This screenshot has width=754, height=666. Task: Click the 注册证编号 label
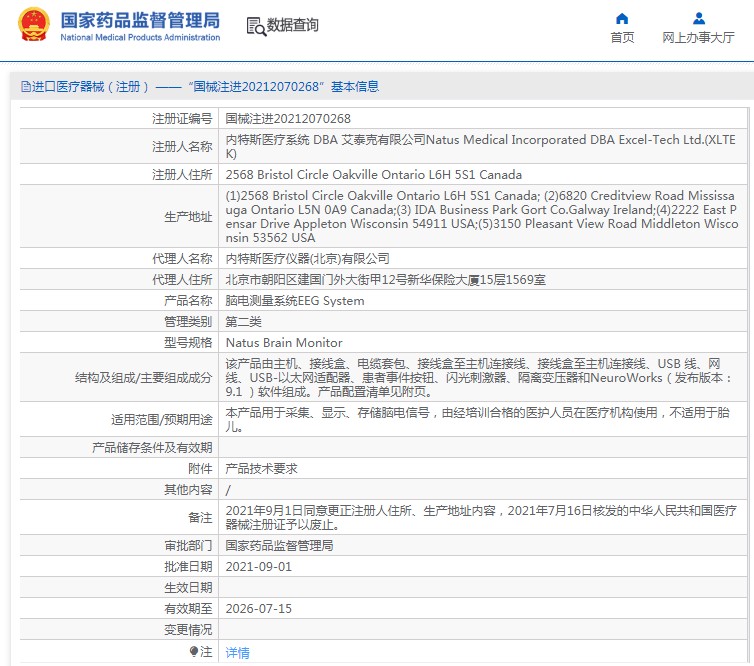[x=182, y=119]
